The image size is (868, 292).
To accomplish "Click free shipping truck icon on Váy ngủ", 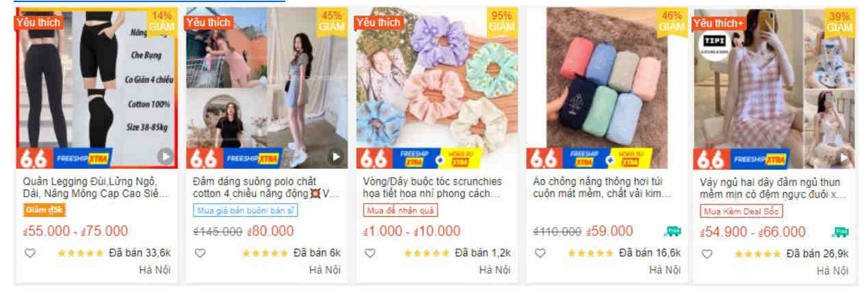I will (x=840, y=232).
